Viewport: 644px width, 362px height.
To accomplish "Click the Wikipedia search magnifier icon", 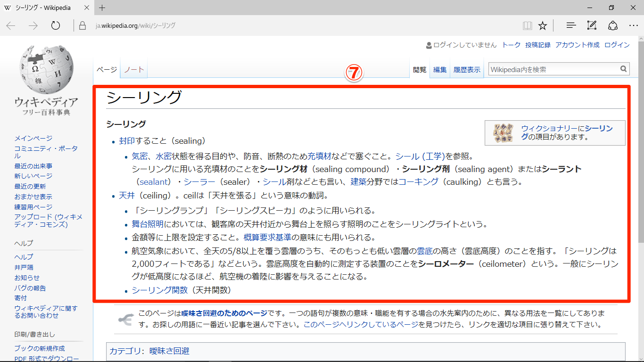I will (624, 69).
